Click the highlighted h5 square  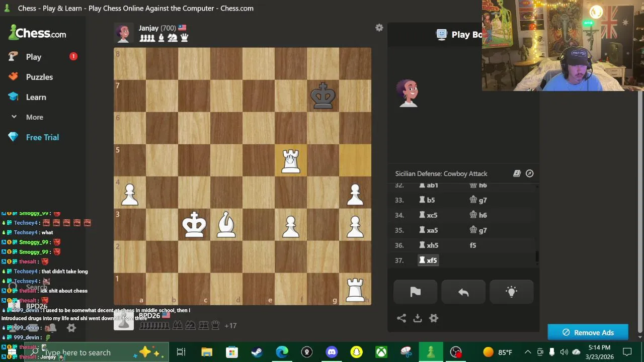point(355,160)
